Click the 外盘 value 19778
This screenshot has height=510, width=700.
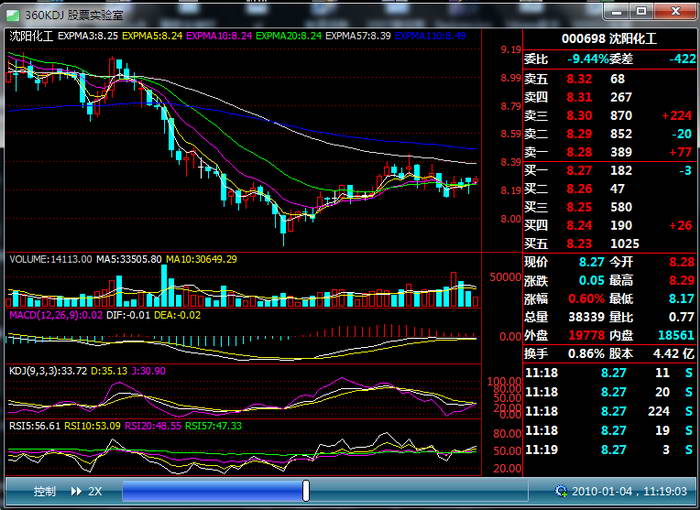pos(586,335)
